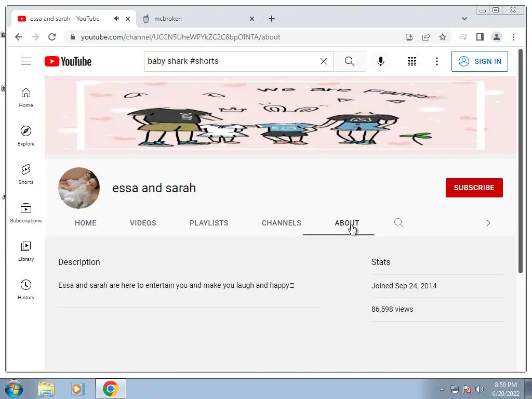Open the channel PLAYLISTS tab
This screenshot has height=399, width=532.
tap(209, 223)
